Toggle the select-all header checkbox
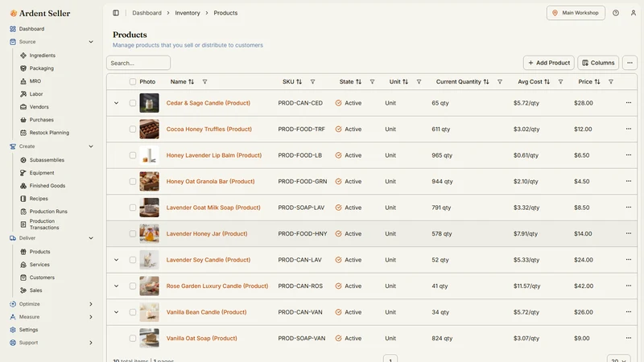 [133, 82]
